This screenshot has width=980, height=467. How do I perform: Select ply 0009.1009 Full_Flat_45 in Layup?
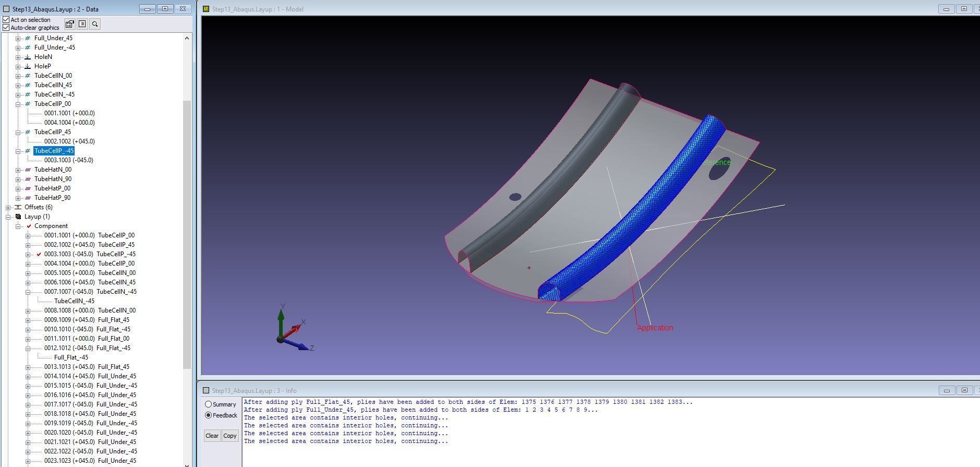[x=87, y=320]
